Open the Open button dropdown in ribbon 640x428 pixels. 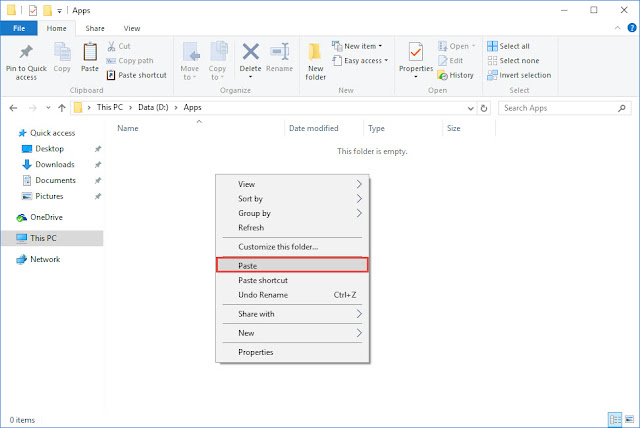(x=457, y=46)
